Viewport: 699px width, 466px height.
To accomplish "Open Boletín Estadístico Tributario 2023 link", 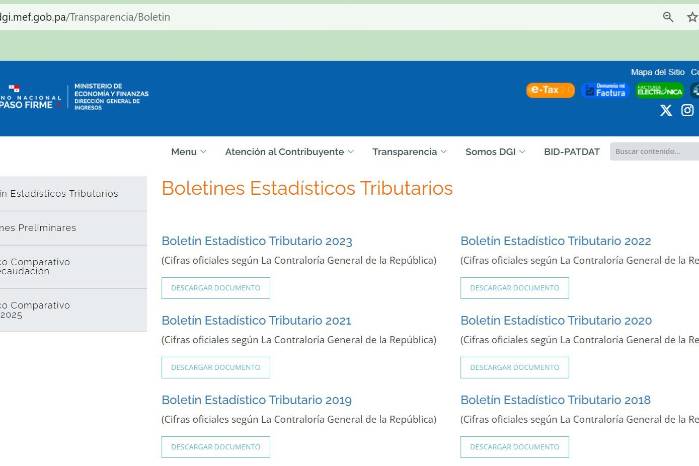I will (257, 241).
